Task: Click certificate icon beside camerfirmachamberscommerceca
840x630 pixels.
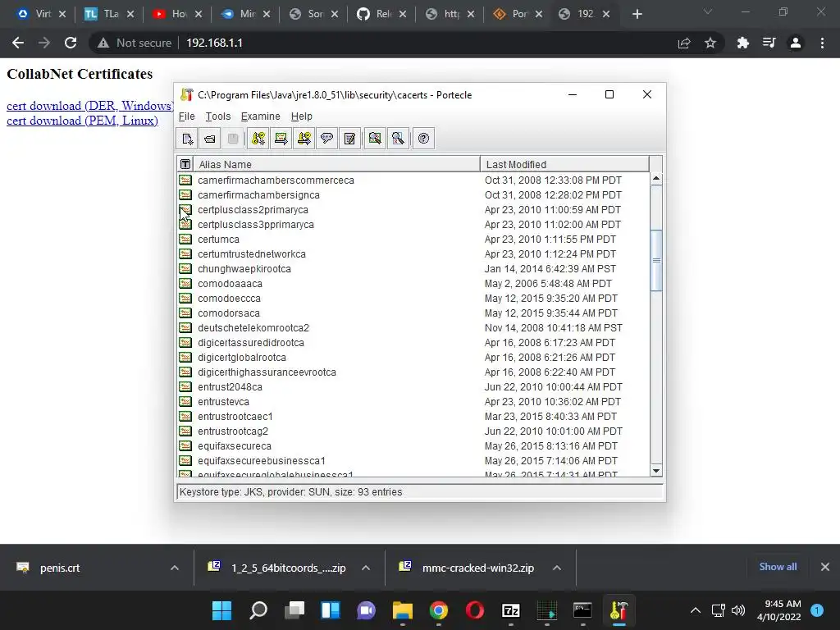Action: [x=185, y=180]
